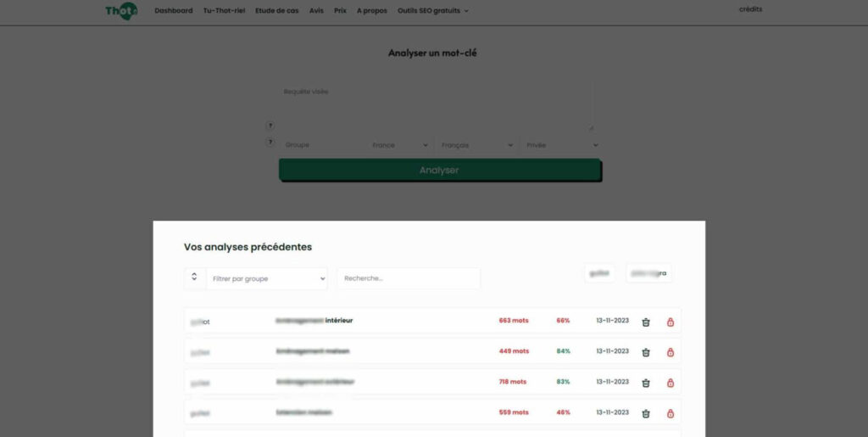Click the Thot logo icon

click(120, 11)
